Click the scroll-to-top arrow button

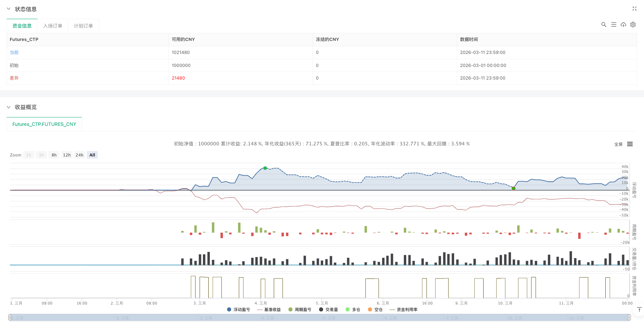[x=639, y=309]
